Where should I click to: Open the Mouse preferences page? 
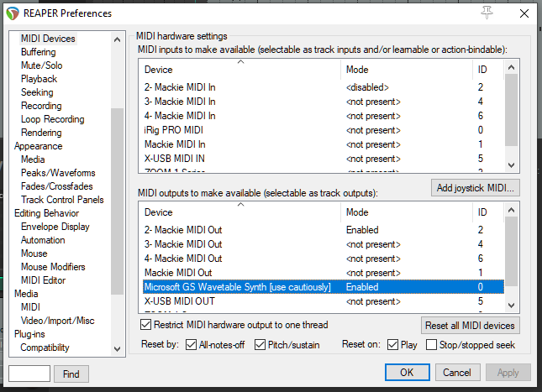point(34,253)
